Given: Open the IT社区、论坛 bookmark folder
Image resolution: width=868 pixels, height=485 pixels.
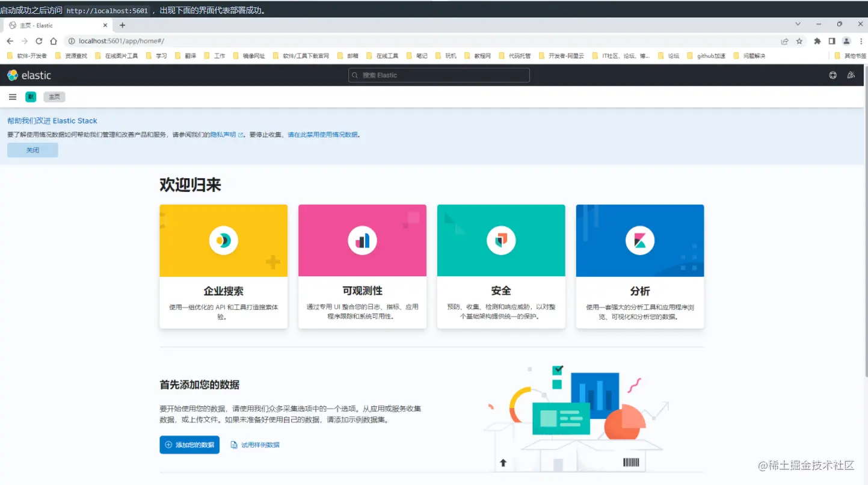Looking at the screenshot, I should (x=621, y=56).
